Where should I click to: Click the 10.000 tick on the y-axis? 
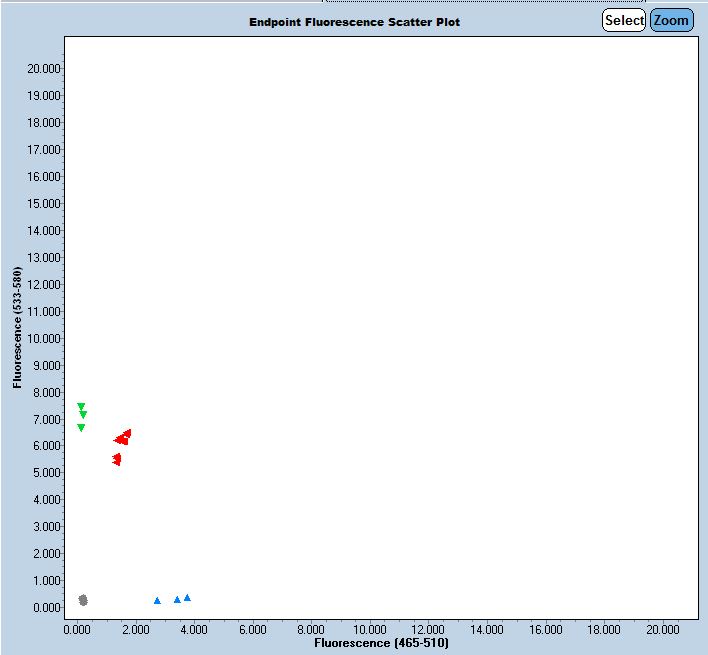[x=45, y=338]
